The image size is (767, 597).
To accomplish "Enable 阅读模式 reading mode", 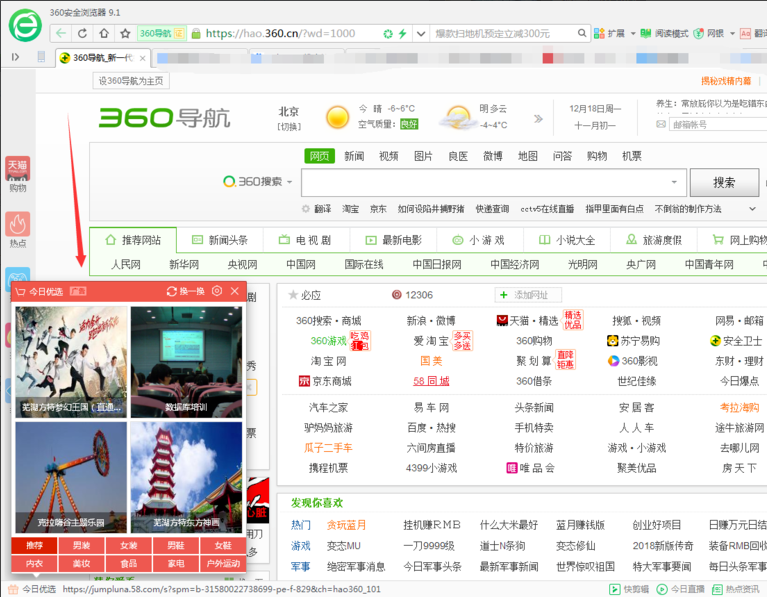I will 664,33.
